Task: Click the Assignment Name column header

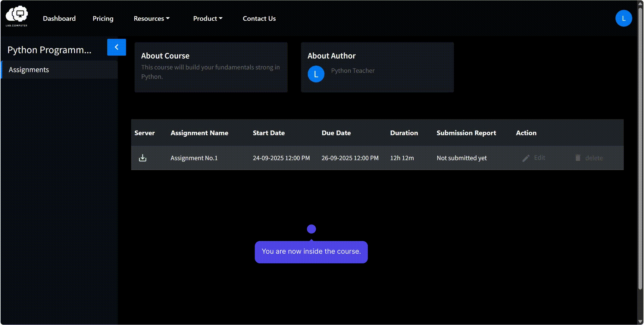Action: pyautogui.click(x=199, y=133)
